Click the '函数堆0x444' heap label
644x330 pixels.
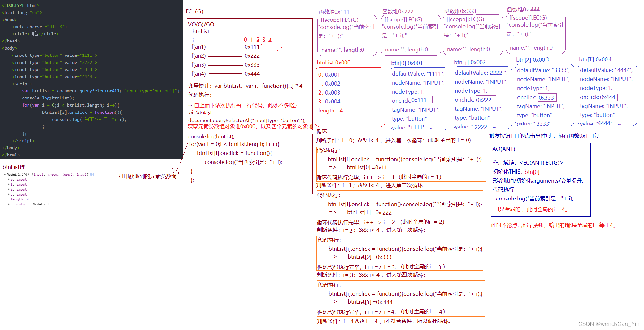[523, 10]
